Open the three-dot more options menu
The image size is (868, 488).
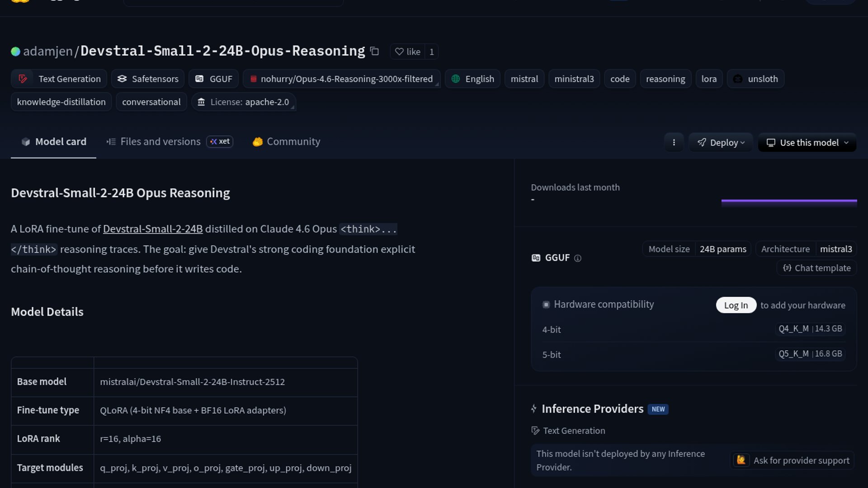click(674, 142)
